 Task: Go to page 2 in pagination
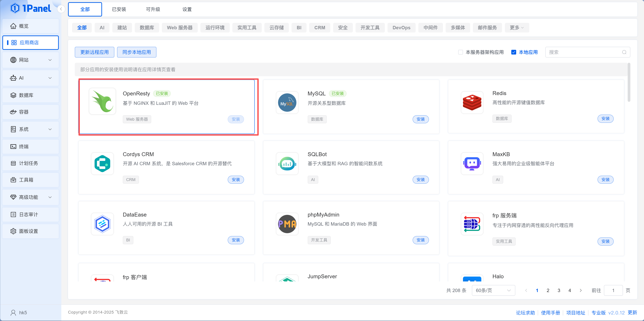pyautogui.click(x=548, y=290)
